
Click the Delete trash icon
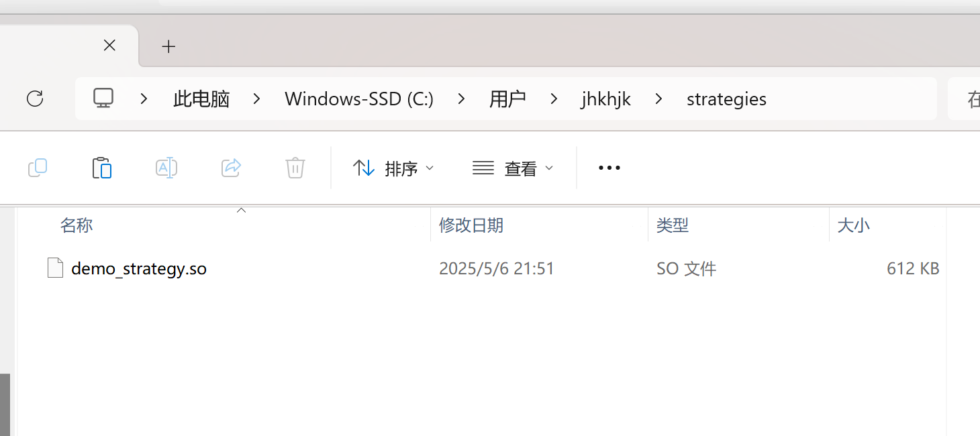point(295,168)
